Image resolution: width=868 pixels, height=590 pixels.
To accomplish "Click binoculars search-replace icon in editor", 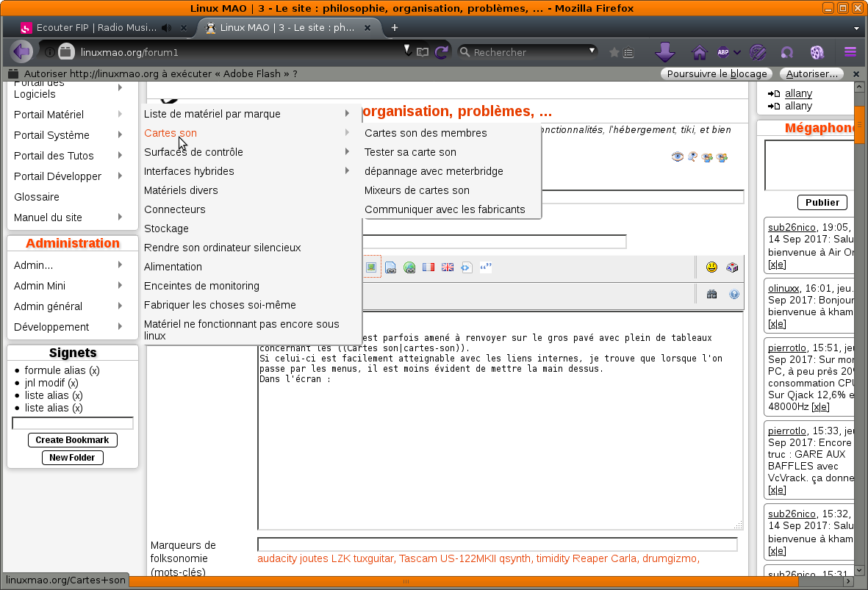I will (x=712, y=295).
